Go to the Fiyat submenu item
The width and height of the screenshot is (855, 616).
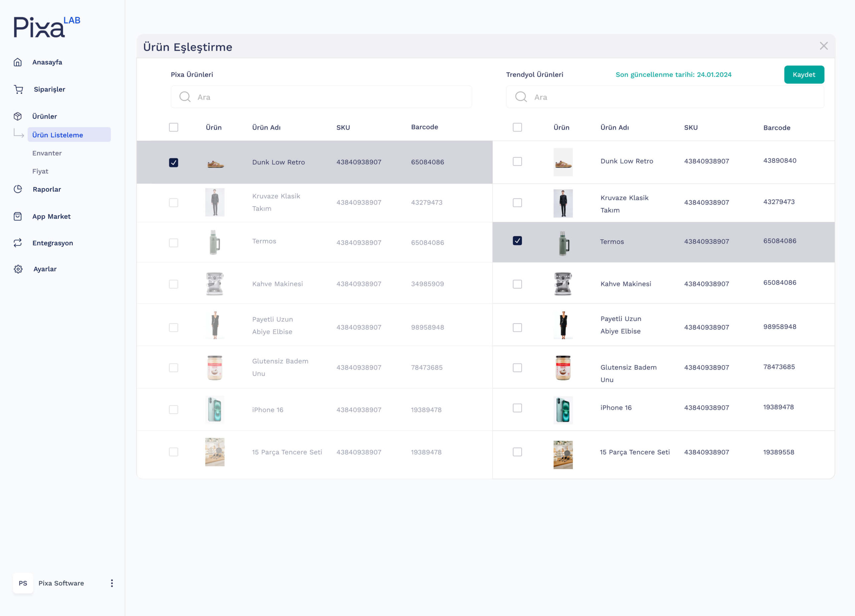40,171
